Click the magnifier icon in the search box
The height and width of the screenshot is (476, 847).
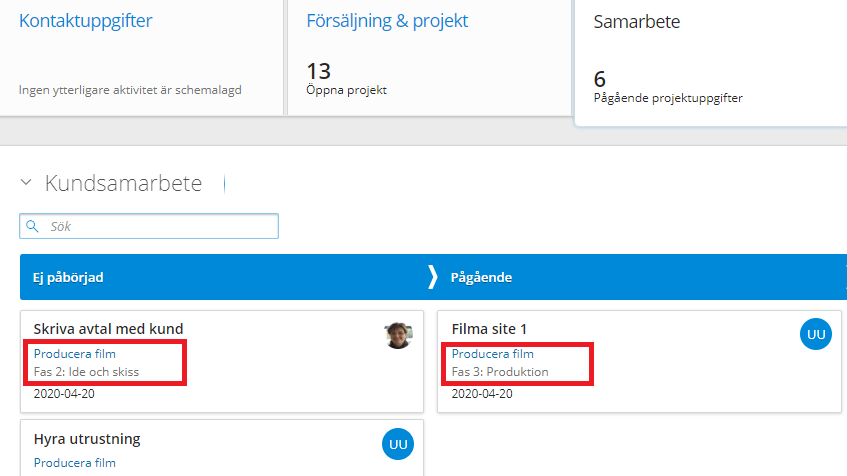point(32,227)
